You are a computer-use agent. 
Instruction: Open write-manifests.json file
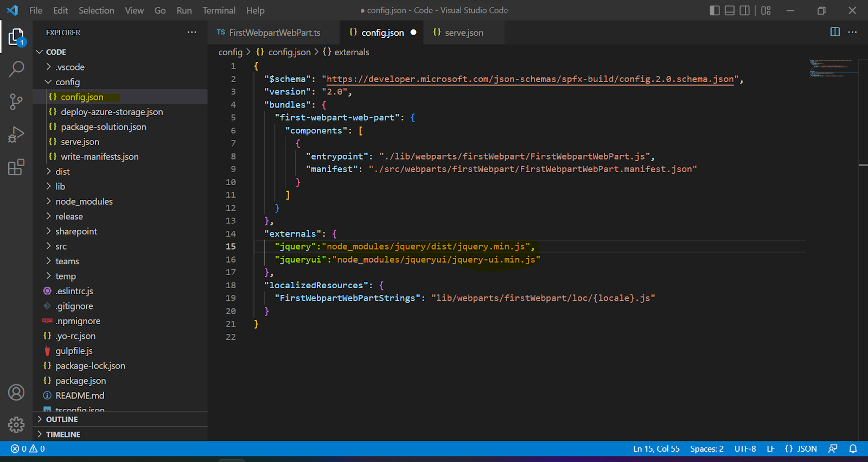120,157
